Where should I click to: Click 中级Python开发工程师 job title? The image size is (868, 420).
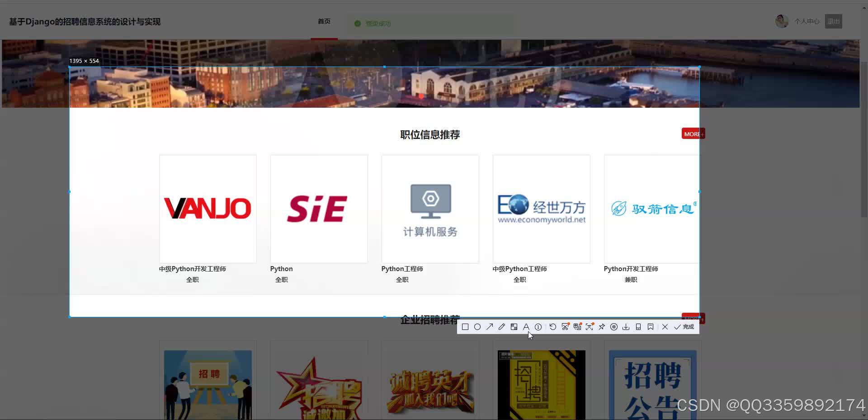[x=193, y=269]
